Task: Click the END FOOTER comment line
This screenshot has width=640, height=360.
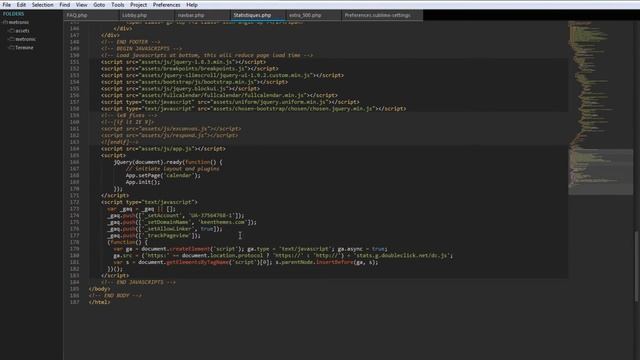Action: pyautogui.click(x=131, y=42)
